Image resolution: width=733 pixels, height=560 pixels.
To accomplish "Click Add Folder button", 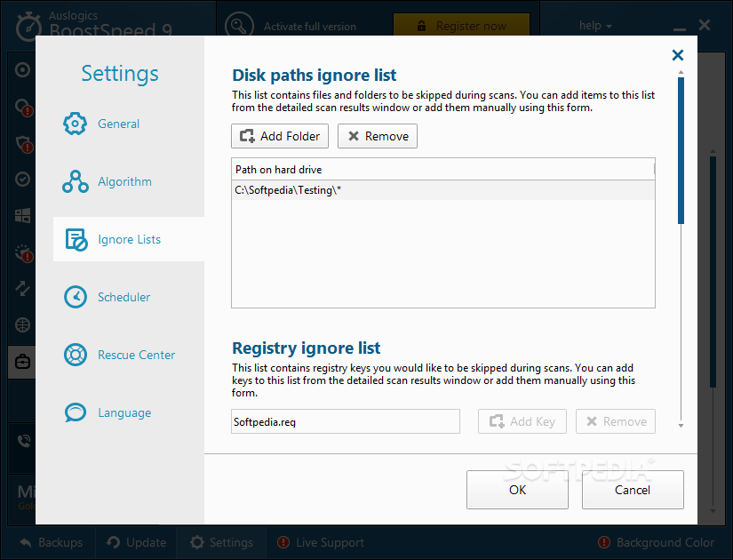I will [280, 136].
